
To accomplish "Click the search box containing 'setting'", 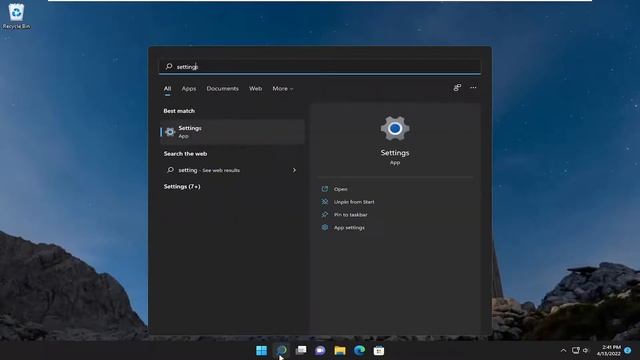I will pyautogui.click(x=320, y=67).
